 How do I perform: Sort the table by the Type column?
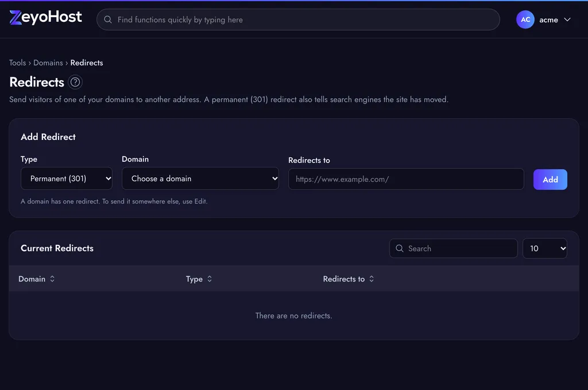tap(199, 279)
